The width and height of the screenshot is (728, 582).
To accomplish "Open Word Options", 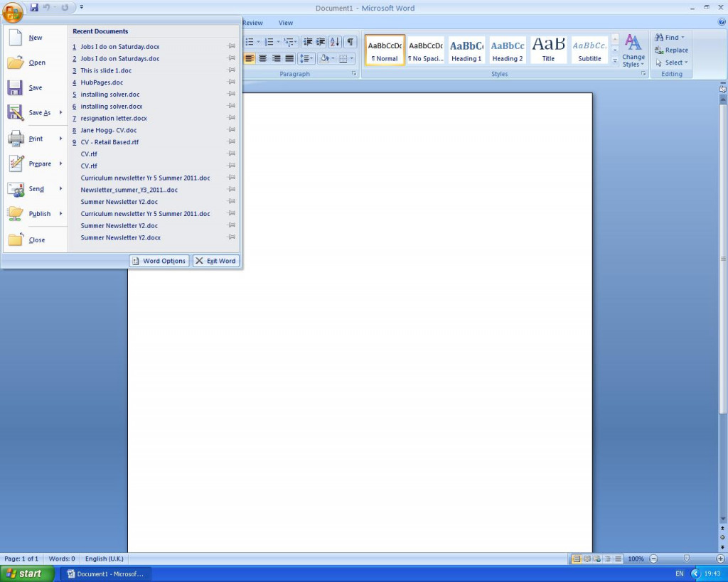I will tap(159, 261).
